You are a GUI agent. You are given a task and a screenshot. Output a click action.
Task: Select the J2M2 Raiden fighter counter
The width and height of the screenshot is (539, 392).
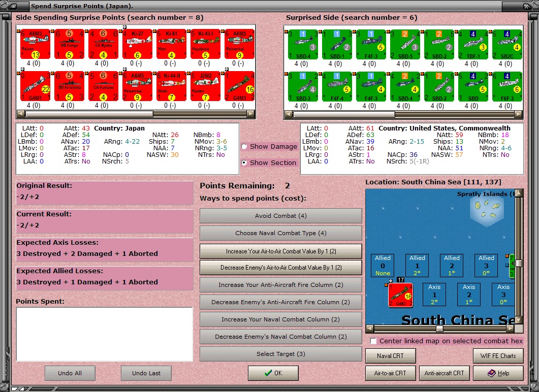pyautogui.click(x=206, y=86)
